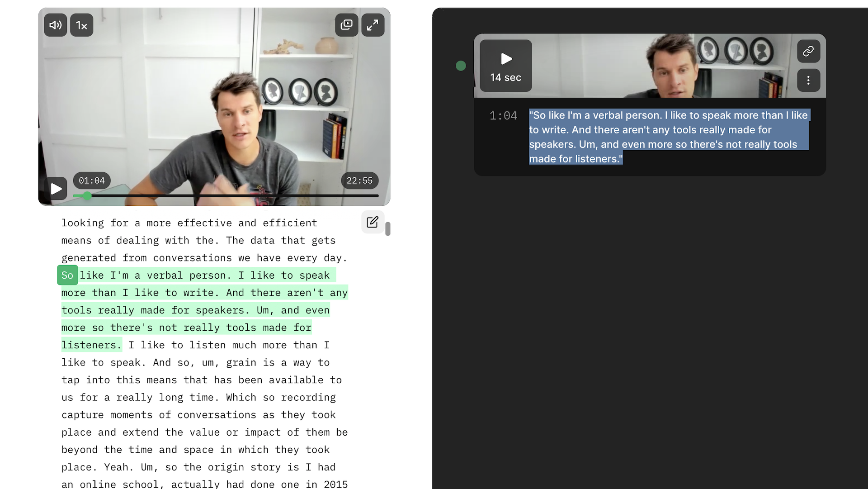868x489 pixels.
Task: Change the 1x playback speed
Action: pos(81,25)
